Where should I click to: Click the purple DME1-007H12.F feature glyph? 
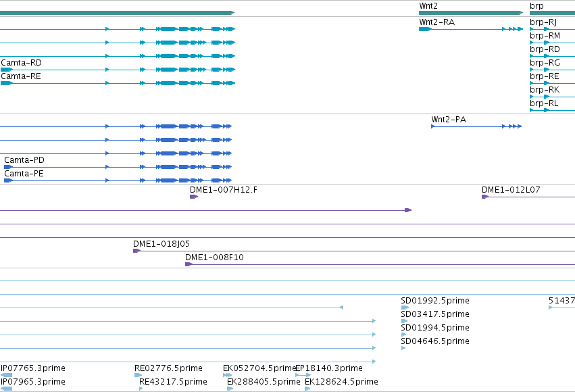pyautogui.click(x=194, y=197)
